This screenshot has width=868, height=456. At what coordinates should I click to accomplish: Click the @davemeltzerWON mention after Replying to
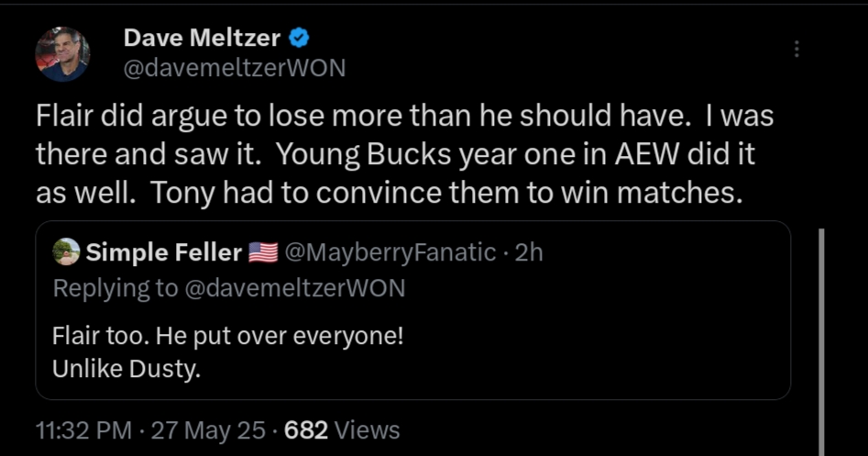click(x=294, y=287)
